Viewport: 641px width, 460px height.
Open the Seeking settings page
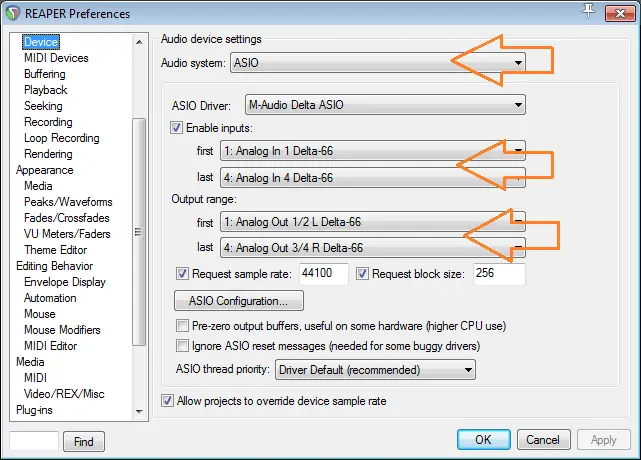pos(43,105)
